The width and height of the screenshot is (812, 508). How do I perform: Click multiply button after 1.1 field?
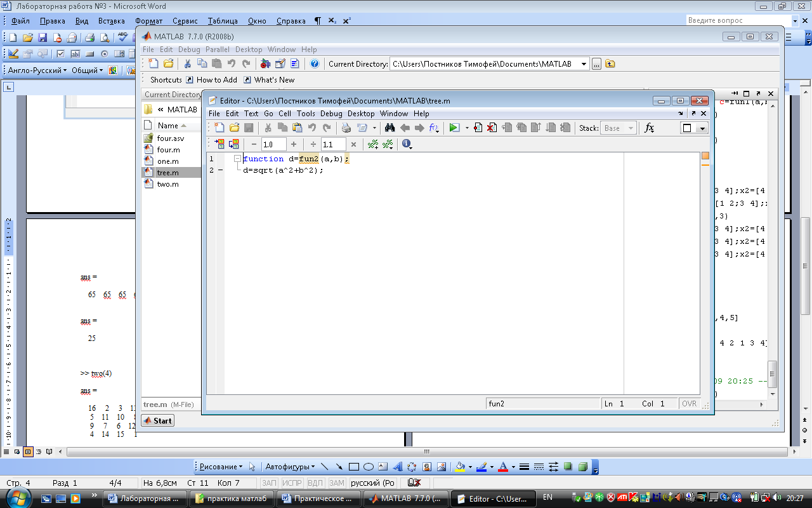[x=353, y=144]
